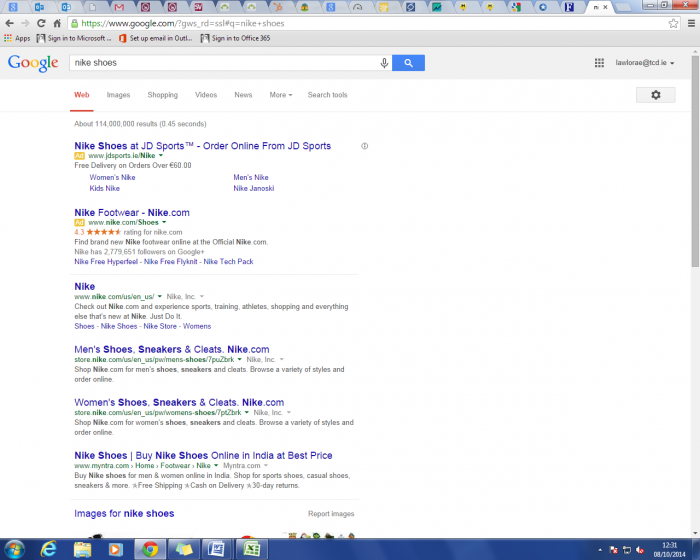700x560 pixels.
Task: Expand dropdown arrow after www.nike.com/us/en_us/
Action: (159, 297)
